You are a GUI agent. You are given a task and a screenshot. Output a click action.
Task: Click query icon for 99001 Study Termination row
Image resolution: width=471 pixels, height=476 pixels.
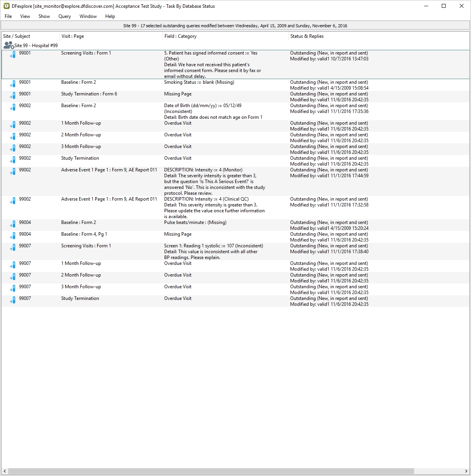click(x=13, y=96)
